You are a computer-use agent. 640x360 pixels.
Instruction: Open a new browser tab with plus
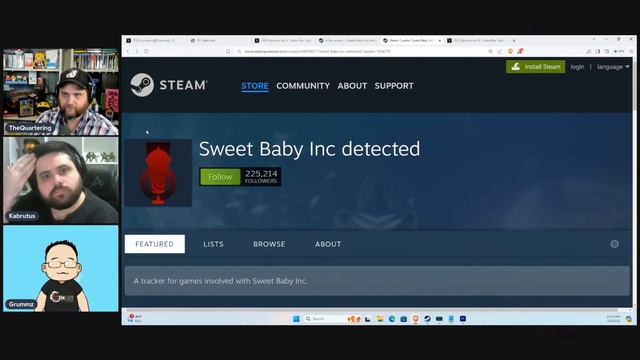(514, 40)
